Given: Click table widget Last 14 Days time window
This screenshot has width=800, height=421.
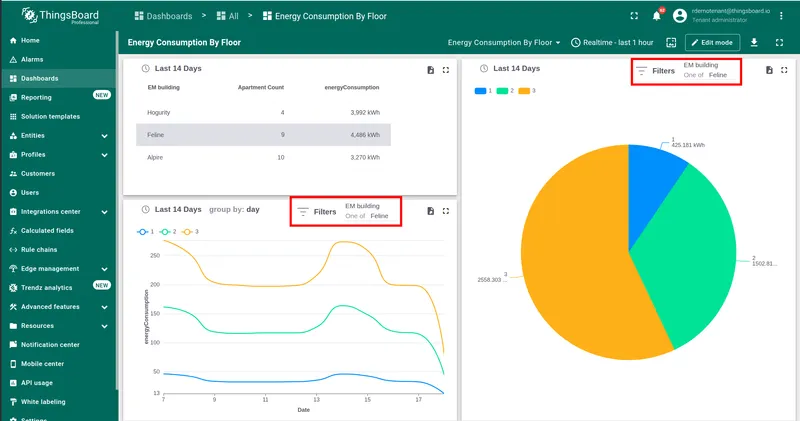Looking at the screenshot, I should coord(171,68).
